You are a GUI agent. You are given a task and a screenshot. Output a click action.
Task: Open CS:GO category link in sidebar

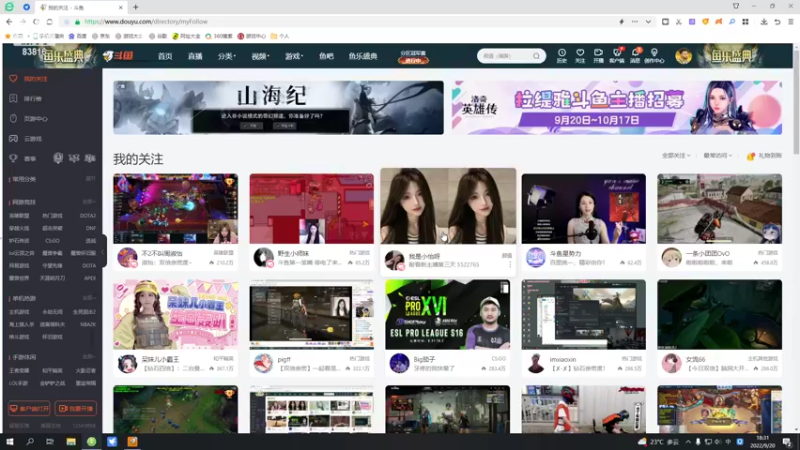pyautogui.click(x=52, y=241)
